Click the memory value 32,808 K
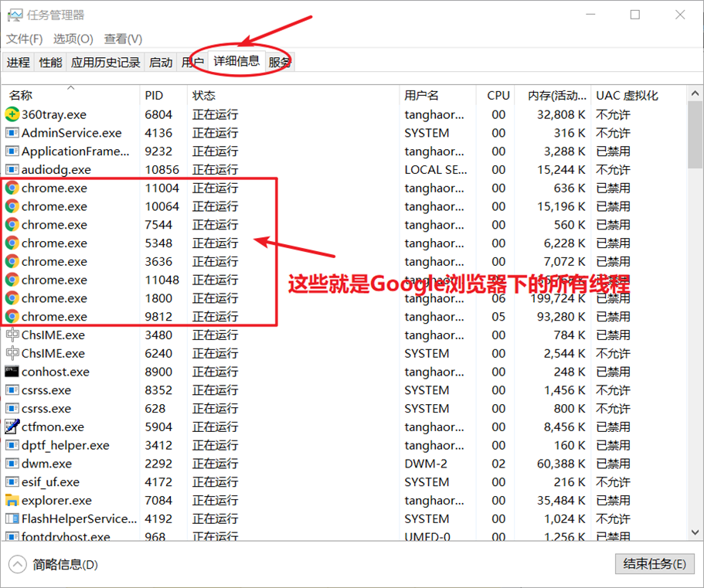Image resolution: width=704 pixels, height=588 pixels. (x=561, y=114)
